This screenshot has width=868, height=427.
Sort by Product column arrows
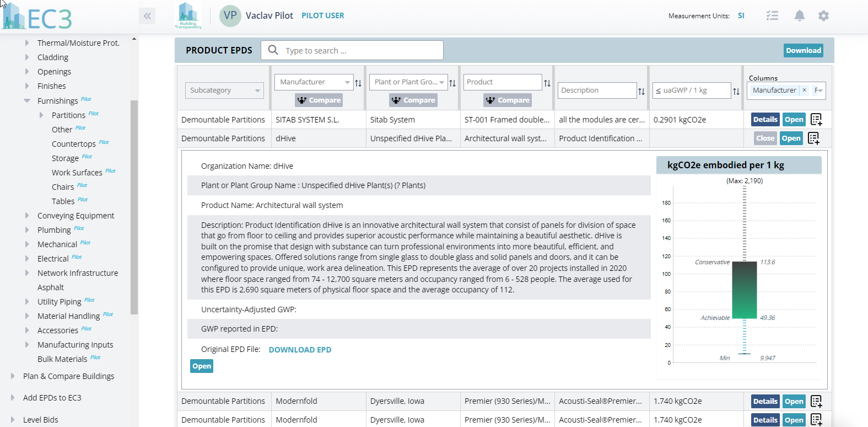tap(547, 83)
